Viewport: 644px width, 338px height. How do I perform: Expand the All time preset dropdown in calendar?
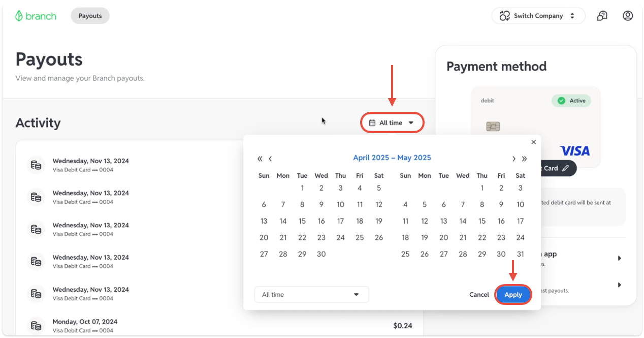311,295
